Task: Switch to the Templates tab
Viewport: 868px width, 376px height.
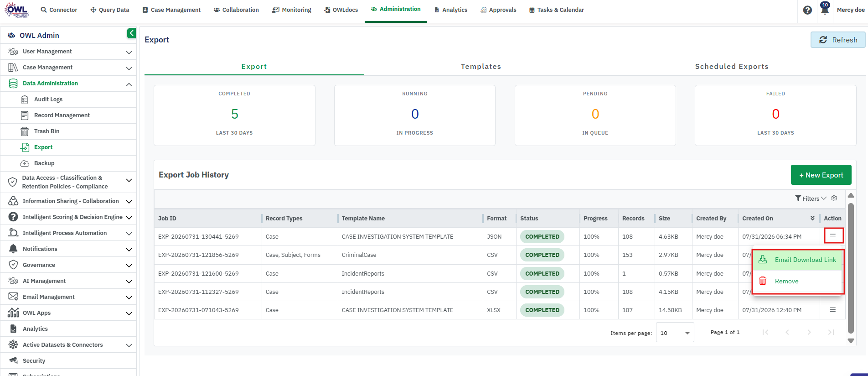Action: [480, 67]
